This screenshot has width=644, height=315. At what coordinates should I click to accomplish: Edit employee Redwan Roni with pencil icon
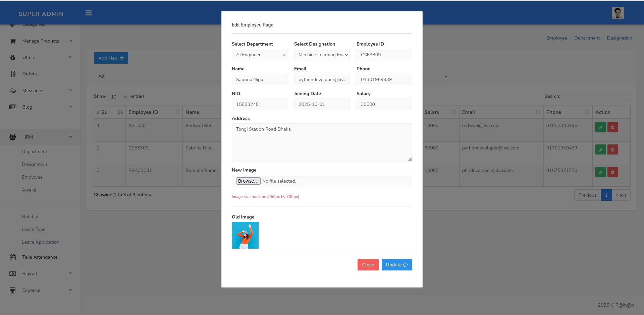(600, 127)
